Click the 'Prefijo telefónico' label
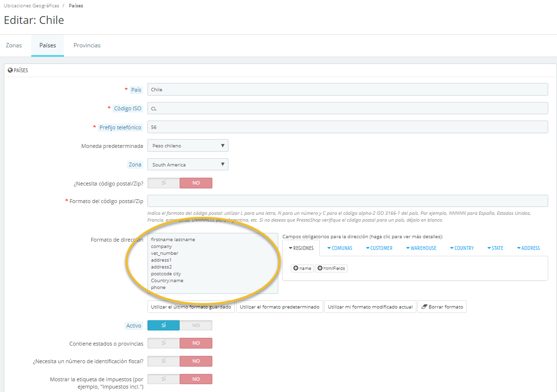Screen dimensions: 557x392 pos(121,127)
